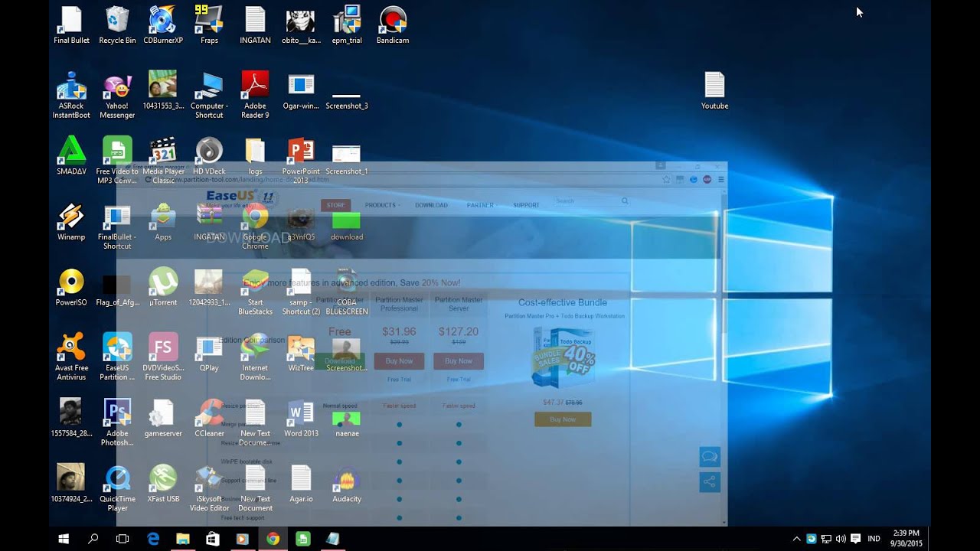Viewport: 980px width, 551px height.
Task: Open the Recycle Bin desktop icon
Action: tap(117, 25)
